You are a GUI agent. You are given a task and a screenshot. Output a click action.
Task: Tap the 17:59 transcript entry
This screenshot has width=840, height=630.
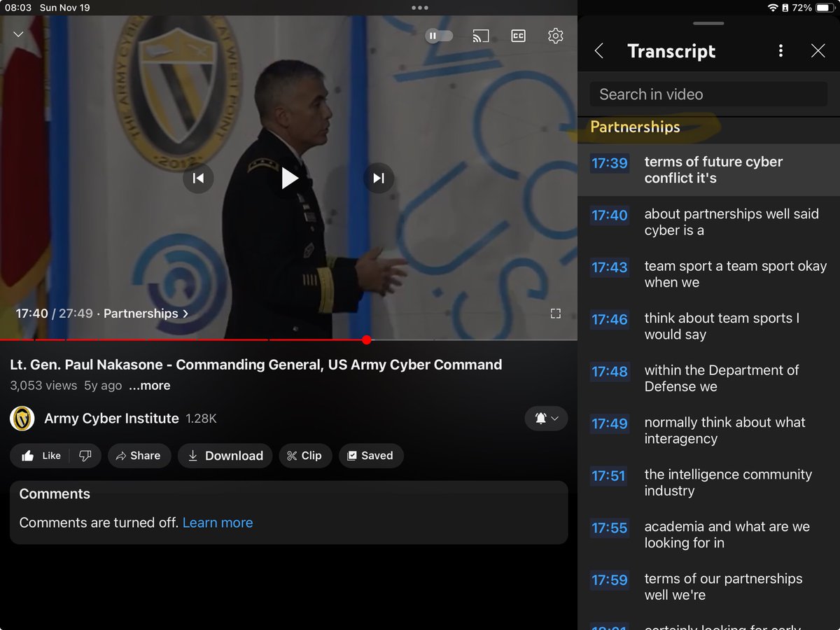(708, 587)
